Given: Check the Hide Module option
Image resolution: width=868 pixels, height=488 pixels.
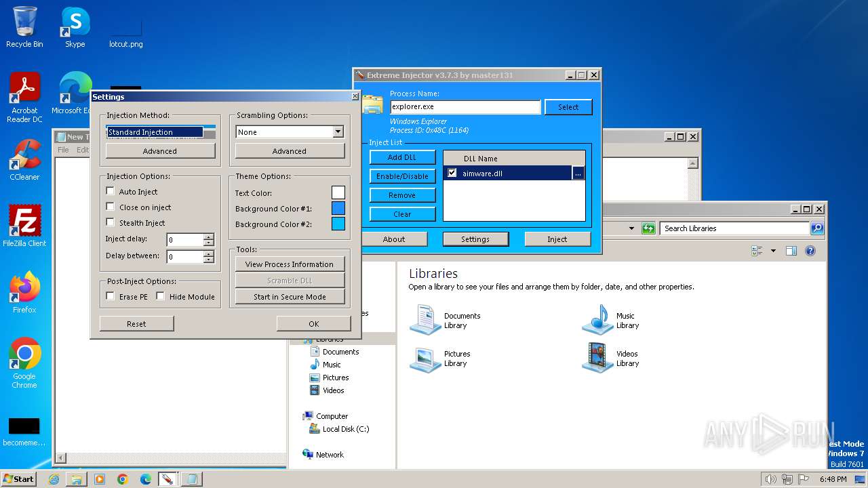Looking at the screenshot, I should pos(161,297).
